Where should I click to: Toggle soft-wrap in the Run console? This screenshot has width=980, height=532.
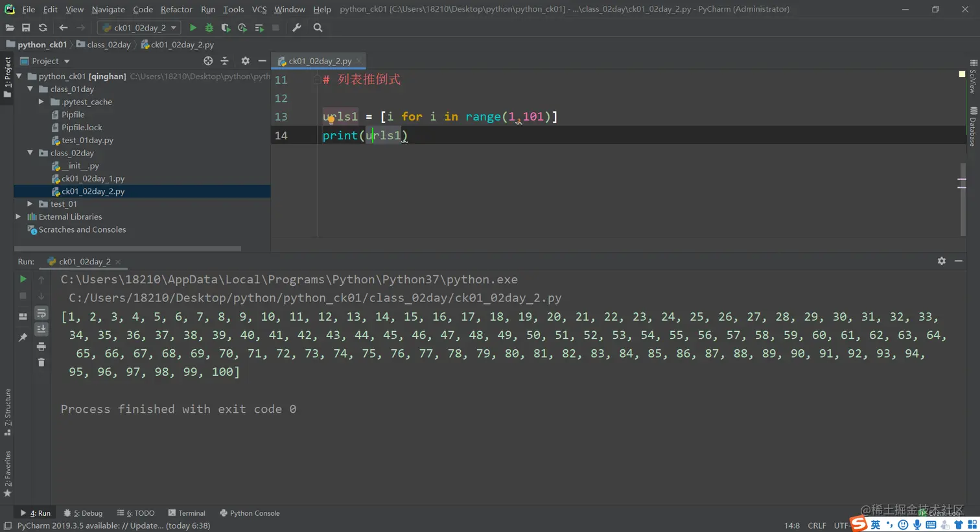tap(41, 313)
